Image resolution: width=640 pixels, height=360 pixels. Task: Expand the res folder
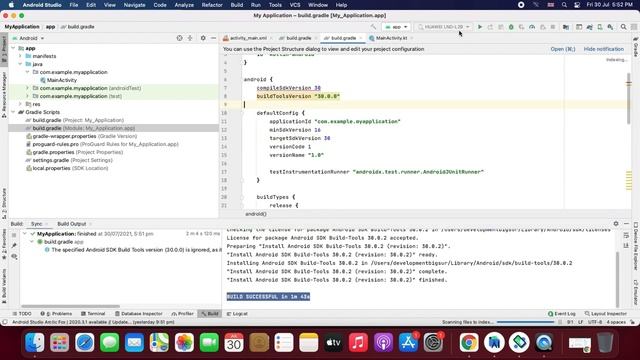coord(20,104)
